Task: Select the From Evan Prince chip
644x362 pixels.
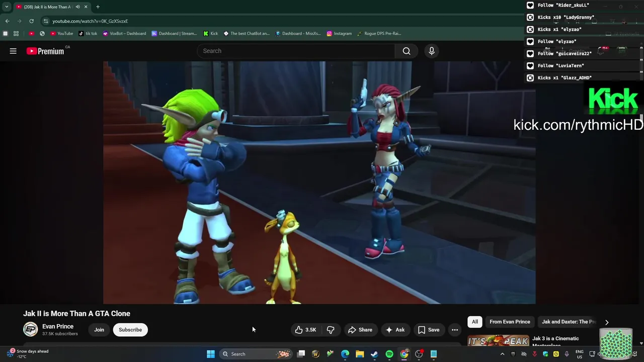Action: click(510, 322)
